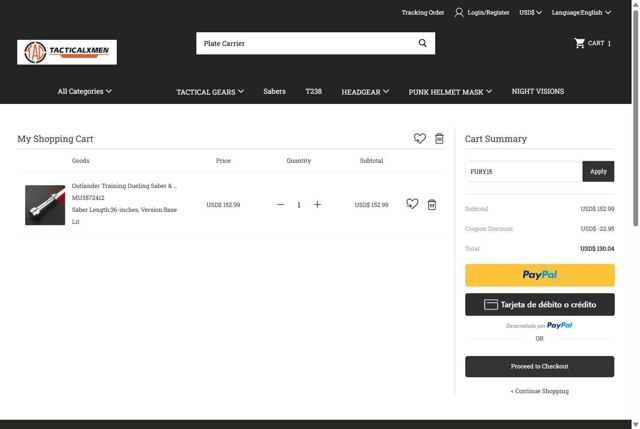Open the T238 category
640x429 pixels.
313,91
